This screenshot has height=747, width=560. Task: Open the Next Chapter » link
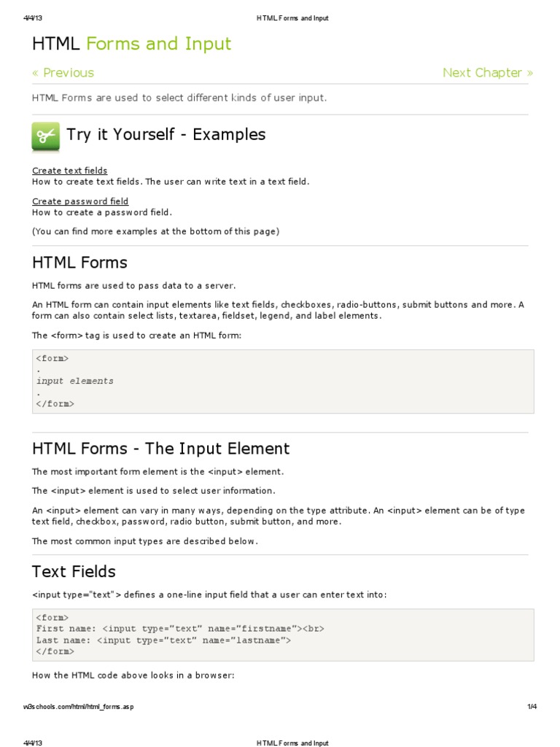click(x=487, y=72)
